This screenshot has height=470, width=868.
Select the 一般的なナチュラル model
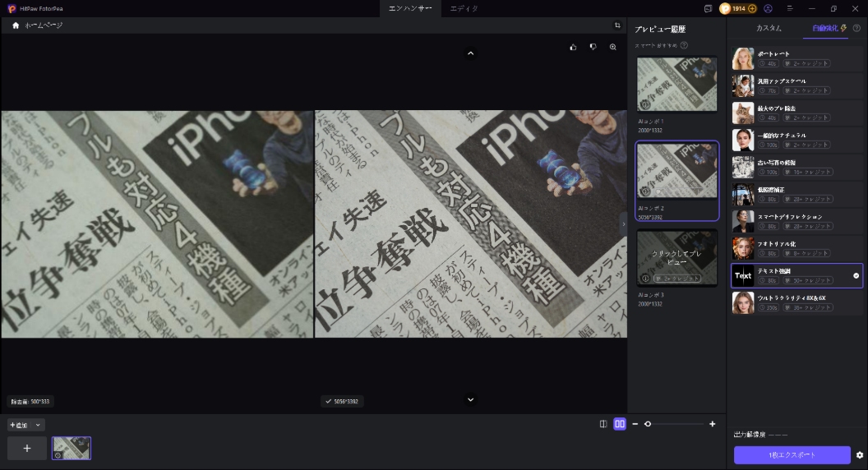(x=797, y=140)
